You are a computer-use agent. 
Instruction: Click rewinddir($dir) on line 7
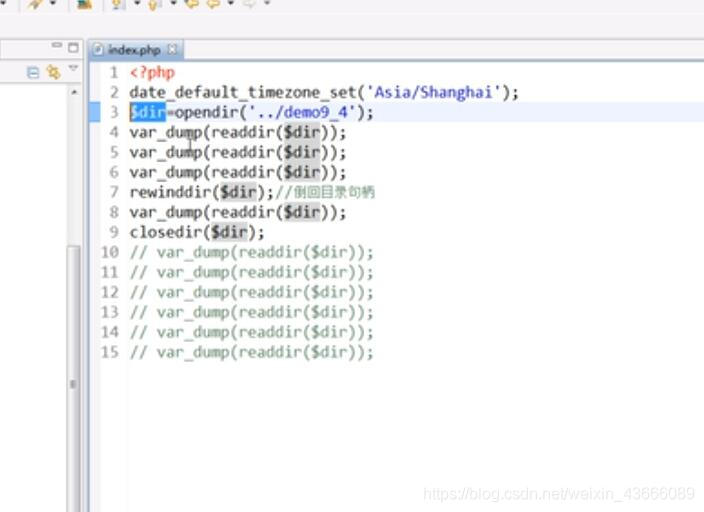tap(198, 192)
